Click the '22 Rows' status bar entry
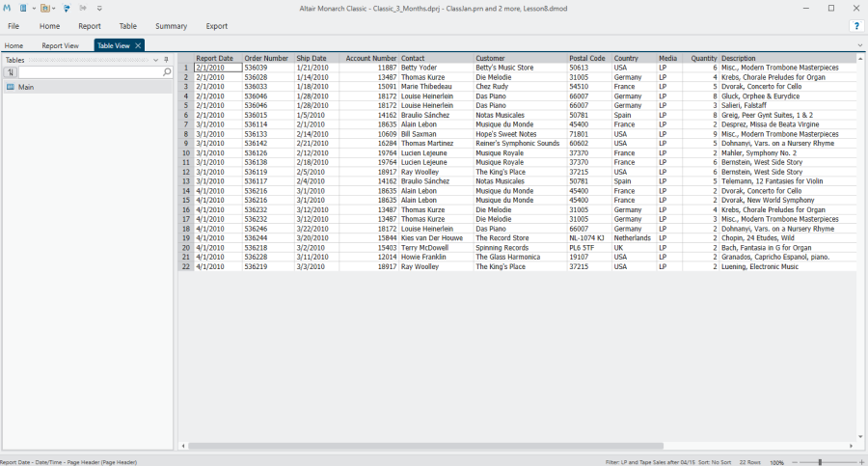 (750, 462)
